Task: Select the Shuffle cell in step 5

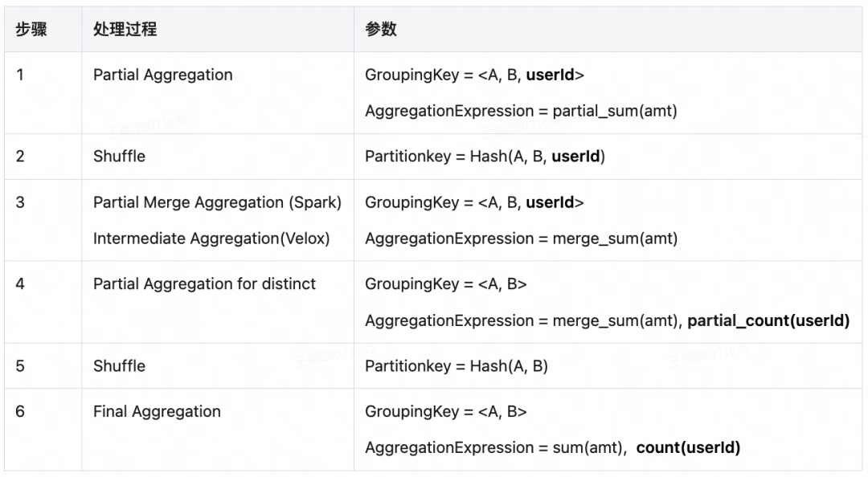Action: pos(119,365)
